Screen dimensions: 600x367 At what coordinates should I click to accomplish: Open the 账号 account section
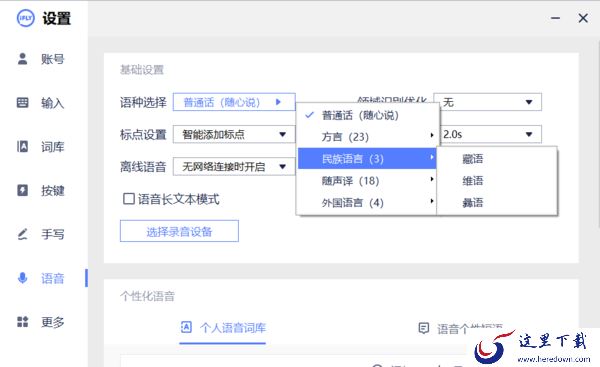click(x=41, y=59)
